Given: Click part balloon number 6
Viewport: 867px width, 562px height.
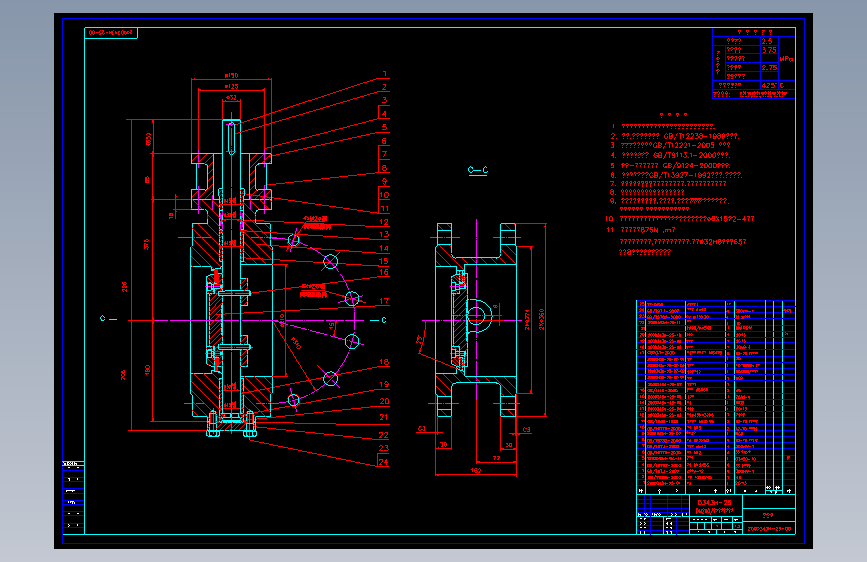Looking at the screenshot, I should pyautogui.click(x=384, y=141).
